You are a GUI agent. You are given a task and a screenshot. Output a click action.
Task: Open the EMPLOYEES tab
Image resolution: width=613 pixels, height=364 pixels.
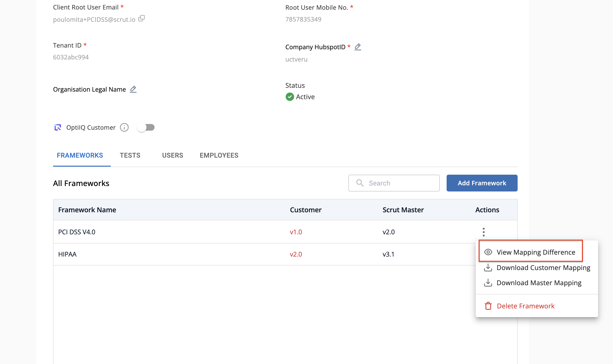pyautogui.click(x=219, y=155)
